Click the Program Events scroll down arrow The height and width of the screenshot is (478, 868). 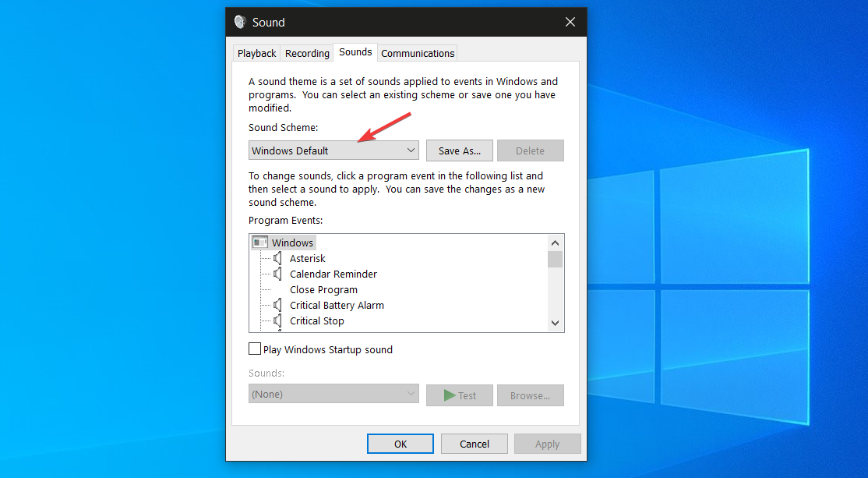point(556,323)
